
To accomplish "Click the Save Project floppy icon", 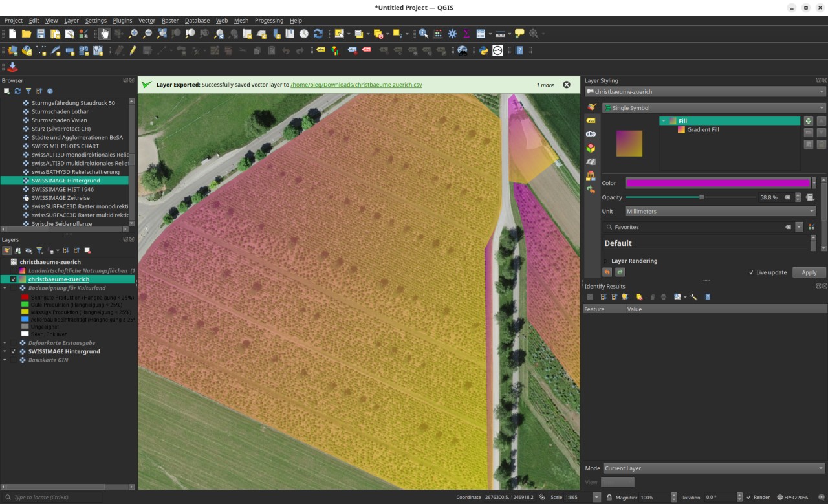I will pos(41,34).
